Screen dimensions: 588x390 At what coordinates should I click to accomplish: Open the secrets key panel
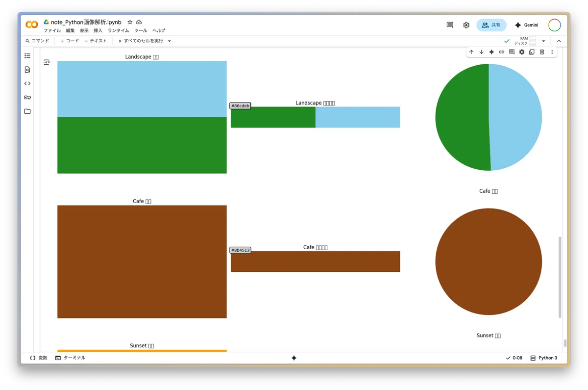click(27, 97)
